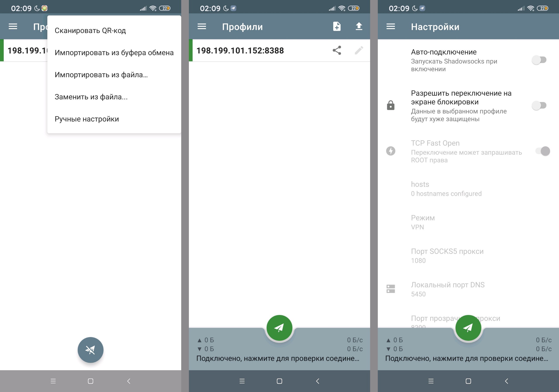Share the 198.199.101.152:8388 profile
Screen dimensions: 559x392
pyautogui.click(x=337, y=50)
